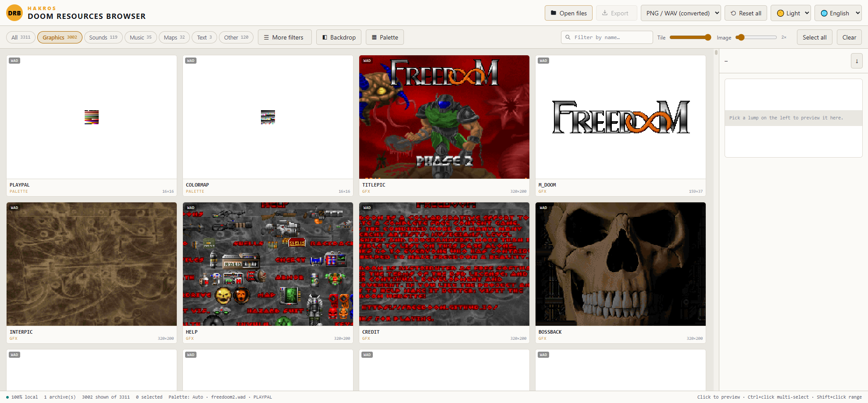The image size is (868, 403).
Task: Click Select all
Action: [814, 37]
